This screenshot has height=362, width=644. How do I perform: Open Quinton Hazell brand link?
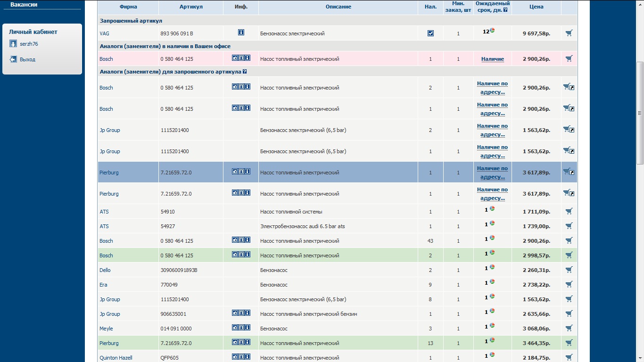click(x=116, y=358)
